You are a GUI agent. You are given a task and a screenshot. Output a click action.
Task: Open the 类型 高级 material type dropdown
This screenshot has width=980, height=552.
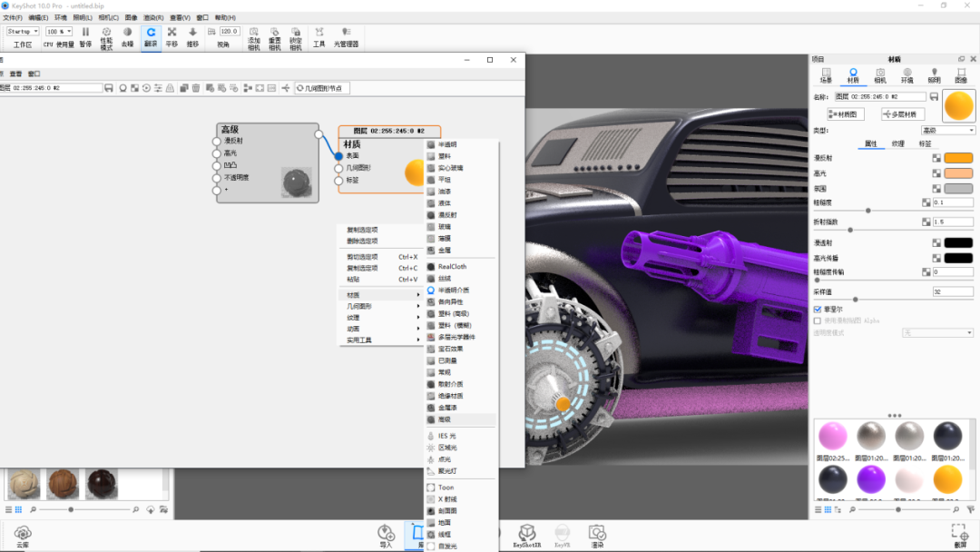point(947,131)
